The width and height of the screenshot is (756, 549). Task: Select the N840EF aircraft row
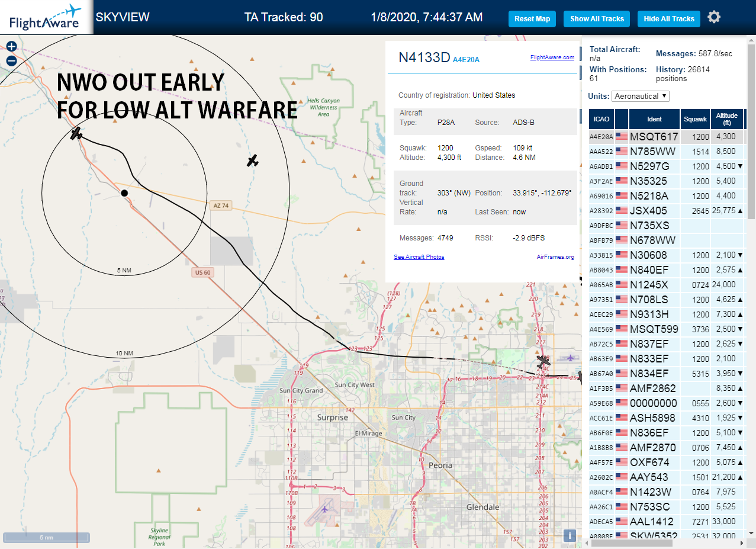(667, 270)
